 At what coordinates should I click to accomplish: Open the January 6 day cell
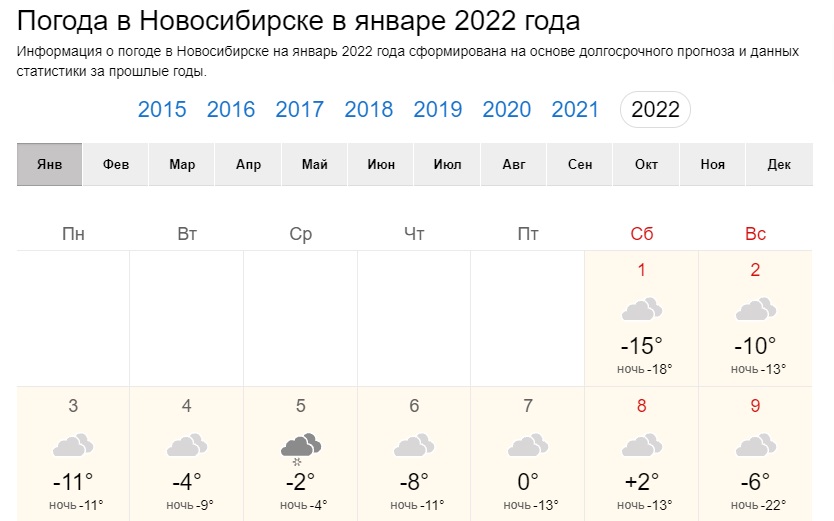click(x=414, y=454)
